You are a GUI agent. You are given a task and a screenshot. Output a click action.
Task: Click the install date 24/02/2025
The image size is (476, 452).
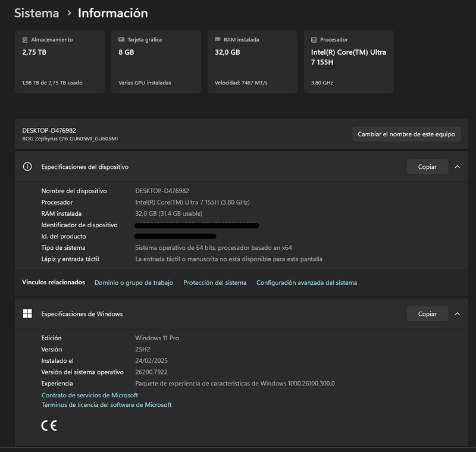pyautogui.click(x=152, y=360)
